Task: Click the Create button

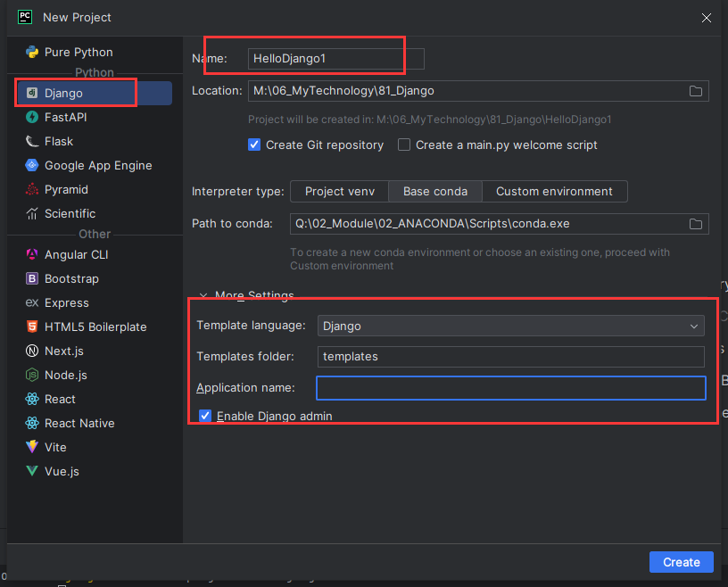Action: 681,562
